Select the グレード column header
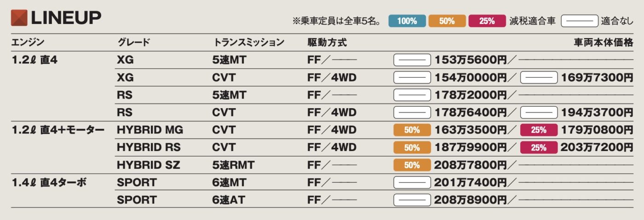Image resolution: width=644 pixels, height=220 pixels. point(133,43)
